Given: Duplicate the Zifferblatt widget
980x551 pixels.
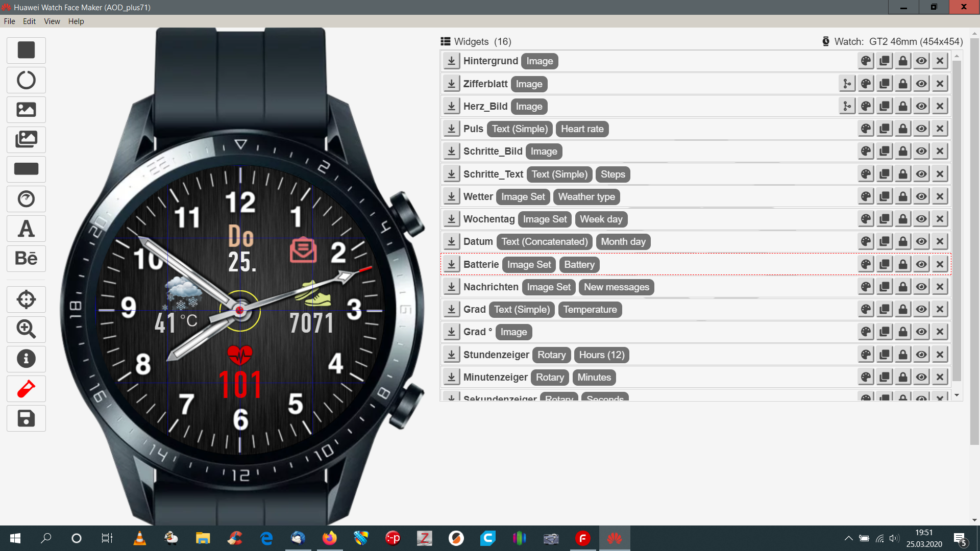Looking at the screenshot, I should click(885, 84).
